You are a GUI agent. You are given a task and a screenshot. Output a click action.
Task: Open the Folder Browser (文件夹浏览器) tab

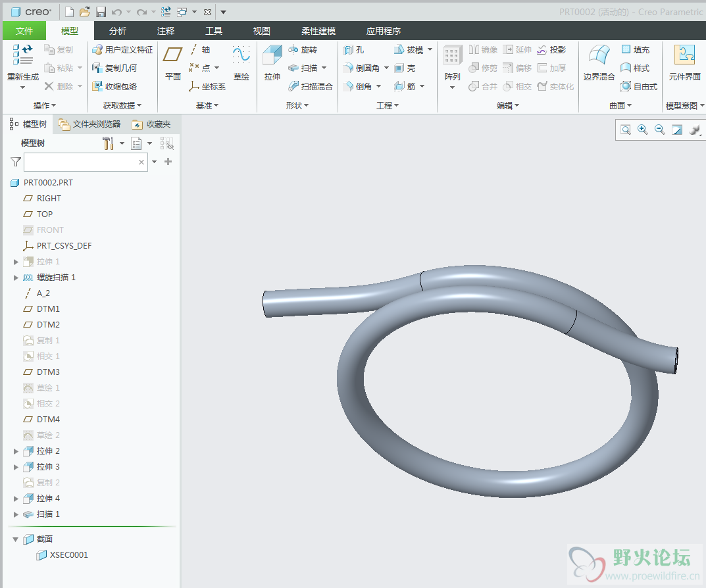[x=89, y=124]
